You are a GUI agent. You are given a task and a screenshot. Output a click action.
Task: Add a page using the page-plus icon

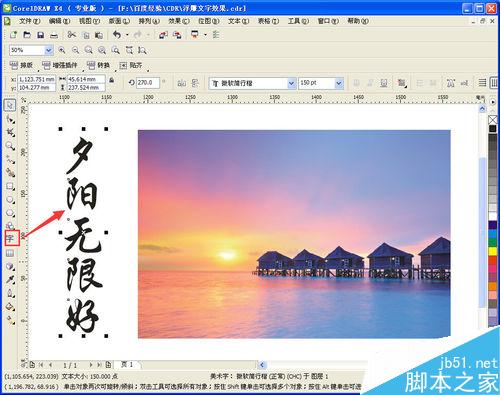[108, 365]
